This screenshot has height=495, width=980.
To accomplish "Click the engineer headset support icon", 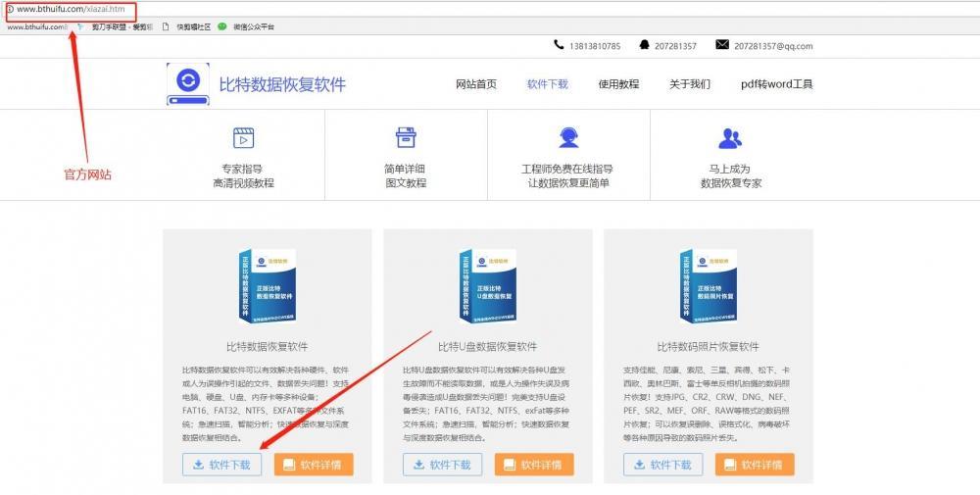I will pyautogui.click(x=568, y=137).
